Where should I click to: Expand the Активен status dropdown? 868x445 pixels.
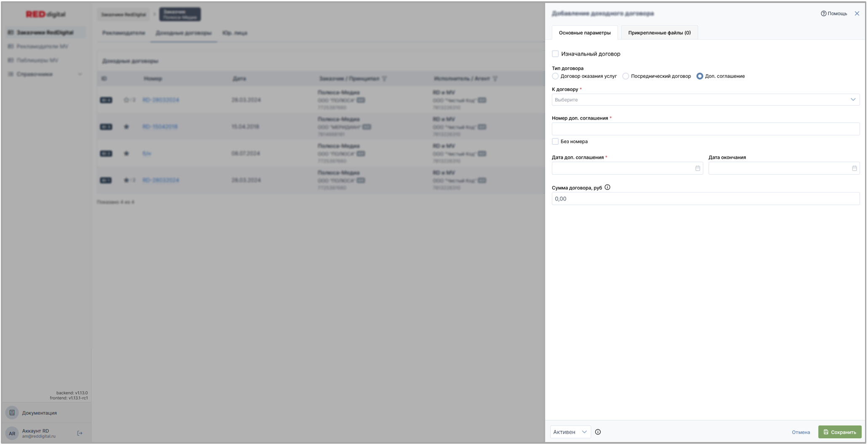click(570, 432)
